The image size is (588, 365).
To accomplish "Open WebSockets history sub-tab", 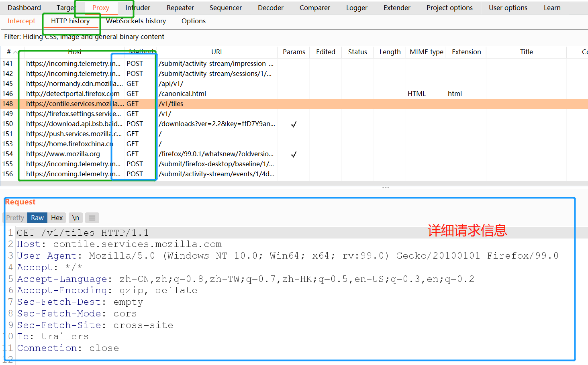I will [136, 21].
